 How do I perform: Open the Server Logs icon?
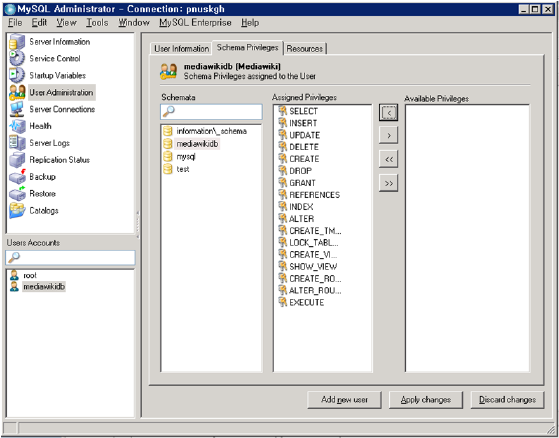pos(17,143)
